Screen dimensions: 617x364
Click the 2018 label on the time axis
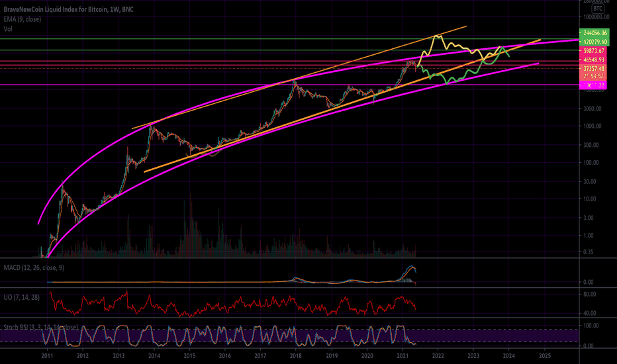click(x=296, y=356)
